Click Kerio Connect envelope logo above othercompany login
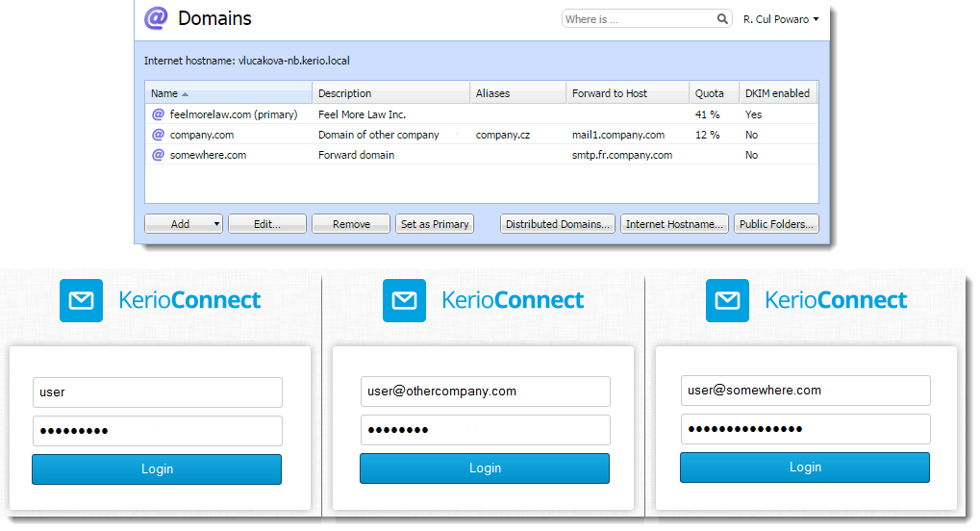This screenshot has width=980, height=531. (x=404, y=301)
